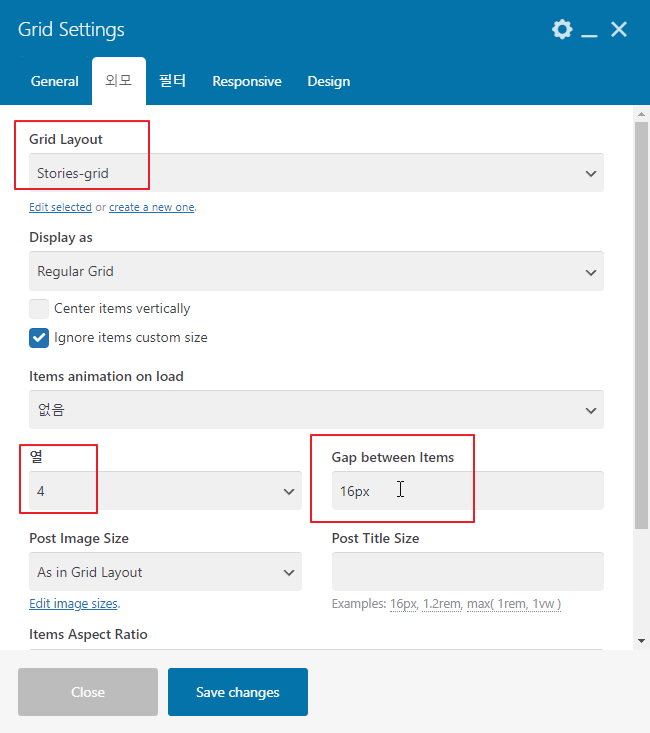Minimize the Grid Settings panel
This screenshot has width=650, height=733.
(590, 31)
